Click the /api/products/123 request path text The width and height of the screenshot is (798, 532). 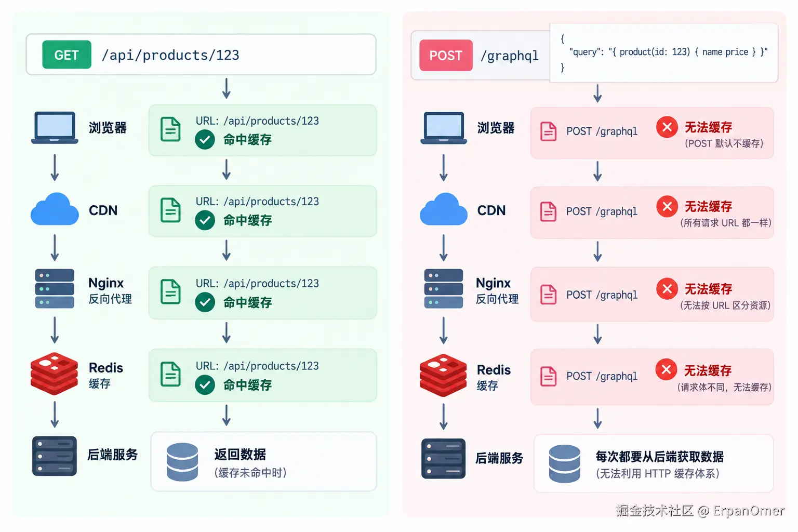click(x=170, y=55)
